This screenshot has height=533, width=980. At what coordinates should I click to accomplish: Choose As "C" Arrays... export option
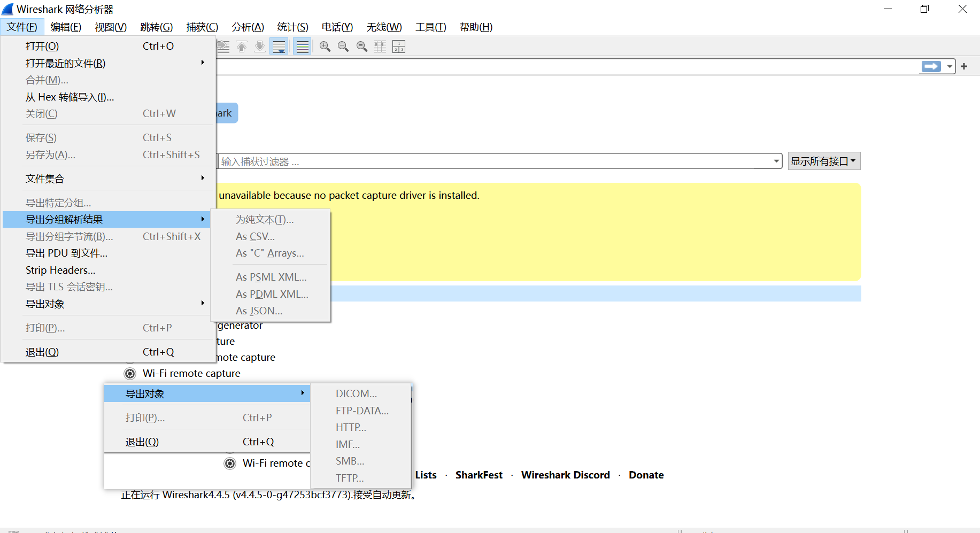point(271,253)
